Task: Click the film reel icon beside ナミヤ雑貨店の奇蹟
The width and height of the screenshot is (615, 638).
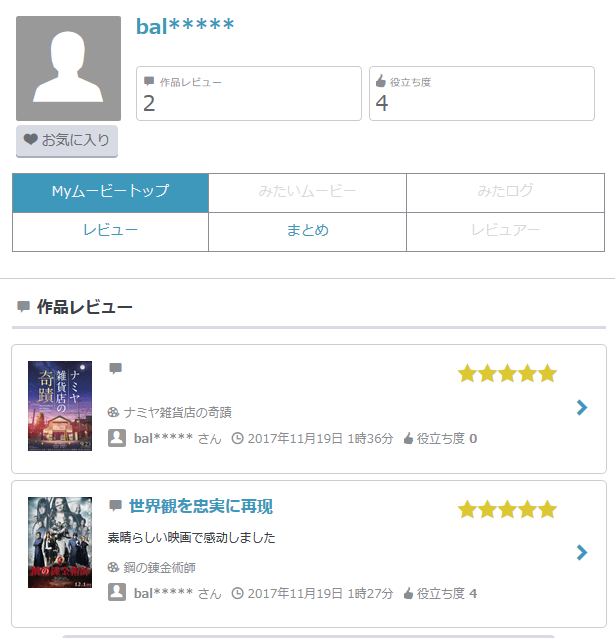Action: coord(113,412)
